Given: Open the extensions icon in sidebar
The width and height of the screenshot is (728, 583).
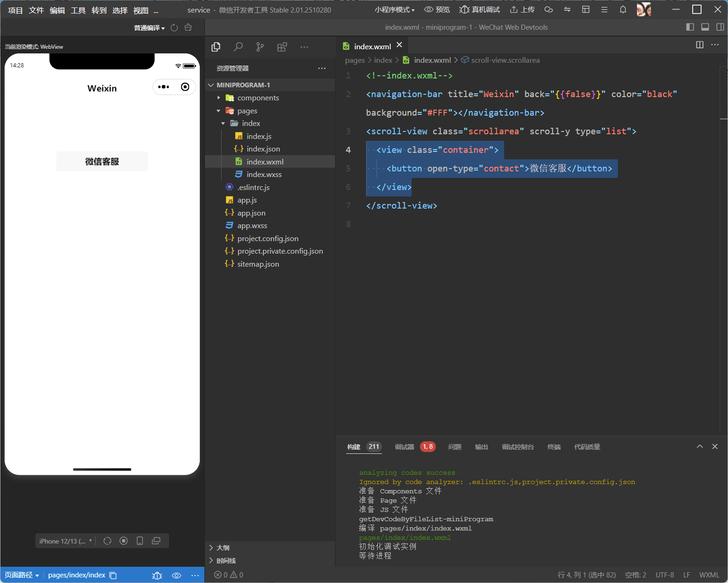Looking at the screenshot, I should (x=282, y=47).
